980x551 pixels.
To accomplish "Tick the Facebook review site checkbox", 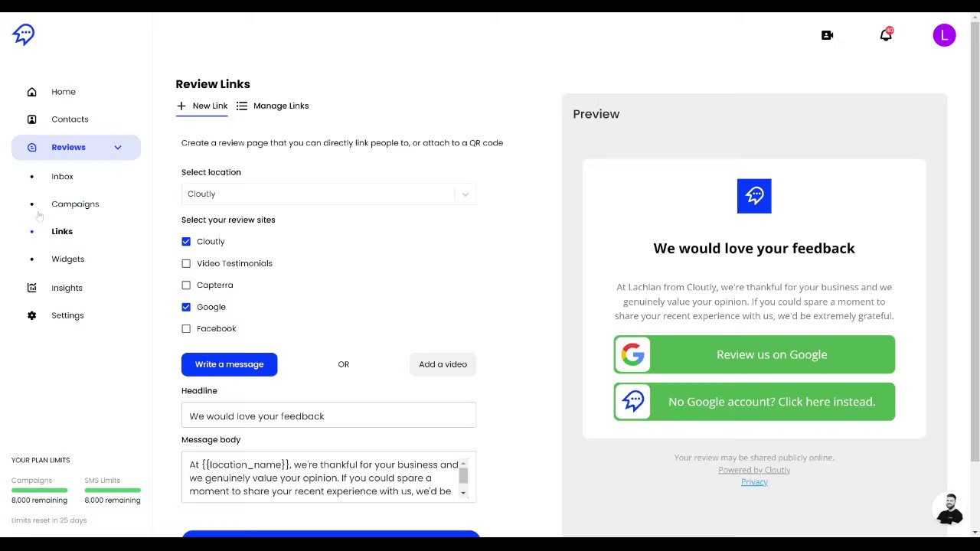I will click(186, 328).
